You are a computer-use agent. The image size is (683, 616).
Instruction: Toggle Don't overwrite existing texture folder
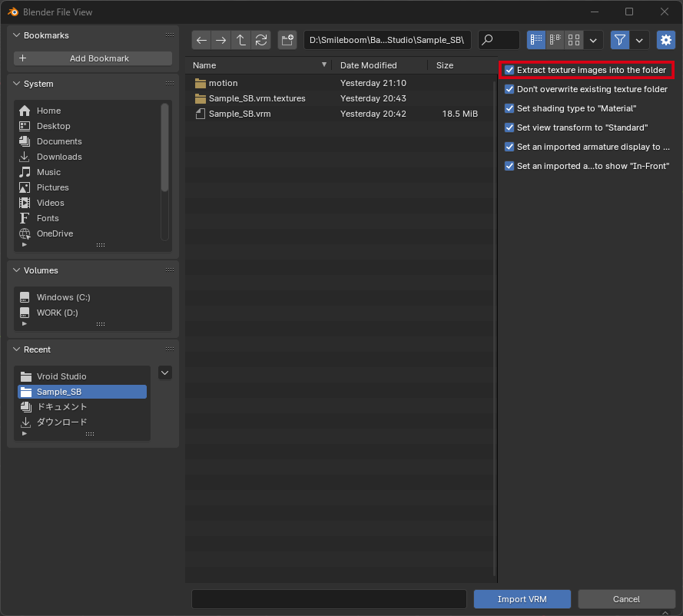509,89
